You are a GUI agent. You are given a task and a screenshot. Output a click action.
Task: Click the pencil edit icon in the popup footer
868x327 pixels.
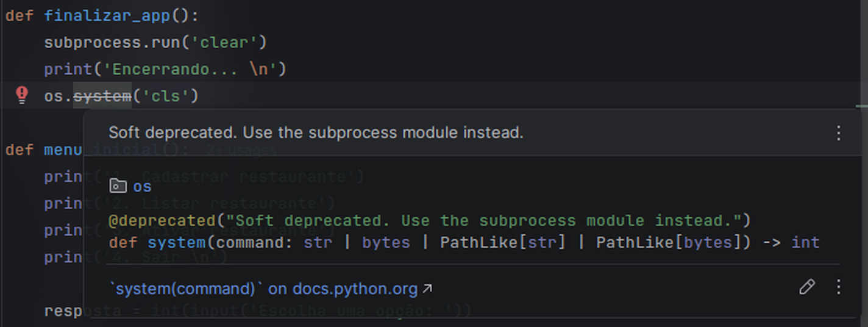807,287
